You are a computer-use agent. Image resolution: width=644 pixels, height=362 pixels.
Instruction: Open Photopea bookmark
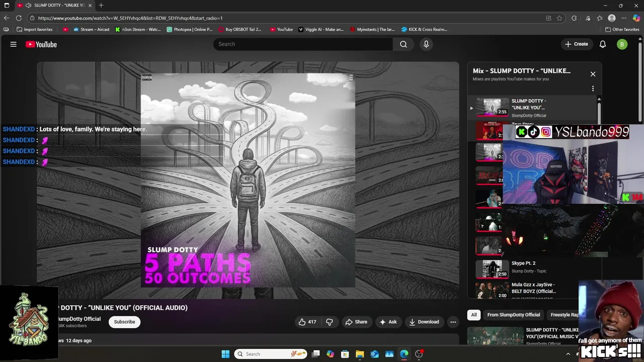pos(190,29)
